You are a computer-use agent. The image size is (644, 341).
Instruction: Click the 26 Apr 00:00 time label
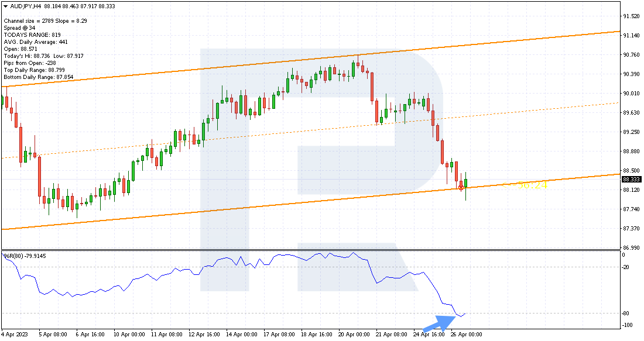click(466, 335)
